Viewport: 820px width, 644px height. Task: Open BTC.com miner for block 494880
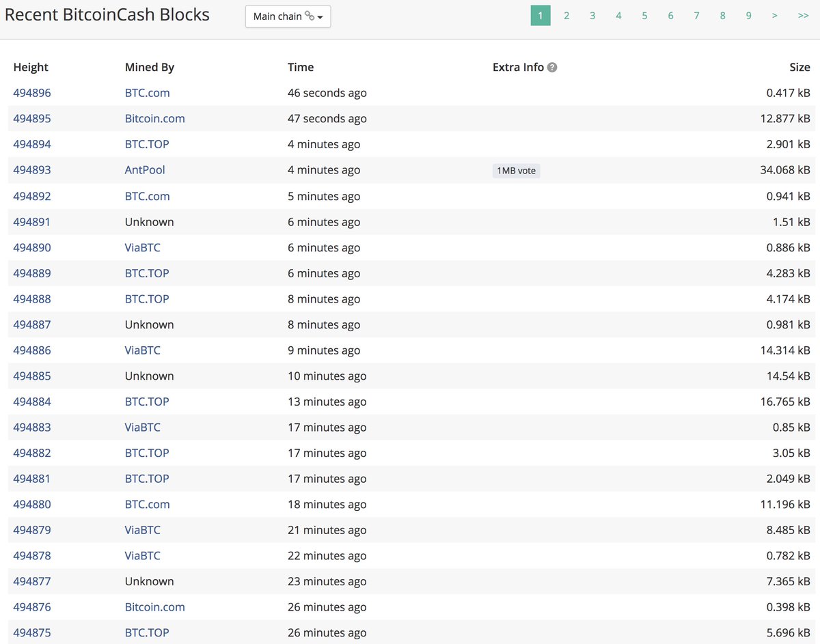(148, 505)
